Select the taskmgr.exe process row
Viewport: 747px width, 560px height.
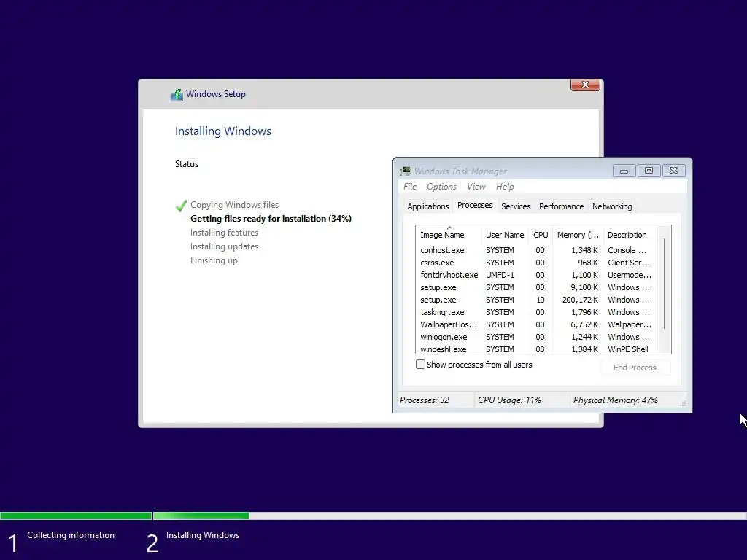pyautogui.click(x=536, y=312)
